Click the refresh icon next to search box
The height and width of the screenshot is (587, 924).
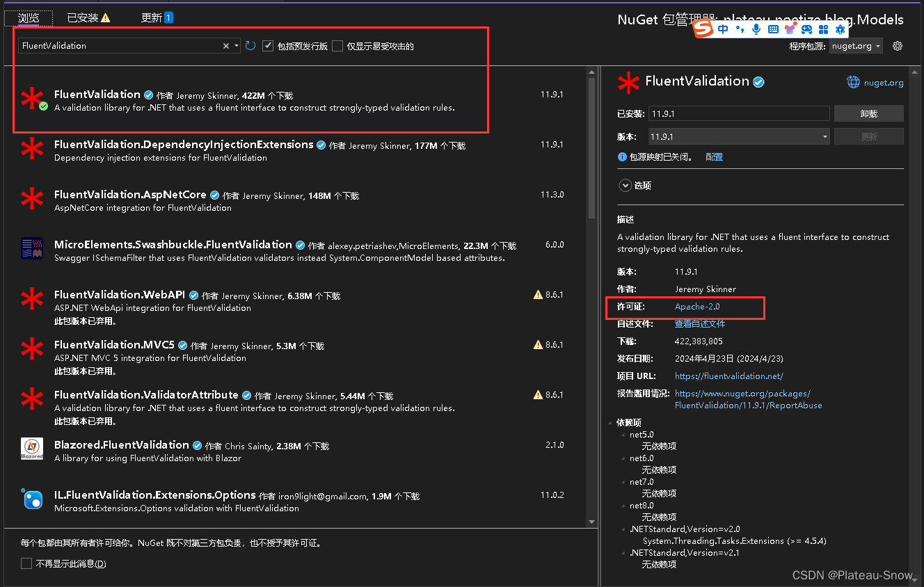click(249, 45)
